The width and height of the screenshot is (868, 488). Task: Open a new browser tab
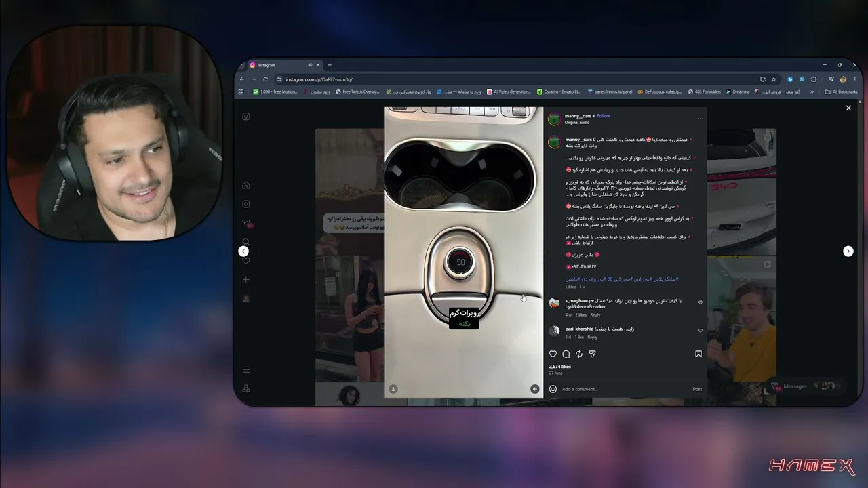[330, 65]
